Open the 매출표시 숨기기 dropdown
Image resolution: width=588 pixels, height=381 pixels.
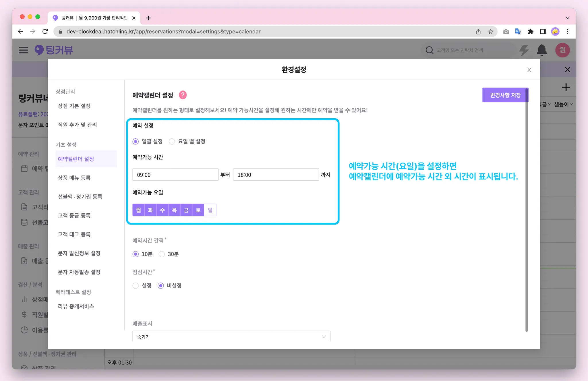pos(231,336)
